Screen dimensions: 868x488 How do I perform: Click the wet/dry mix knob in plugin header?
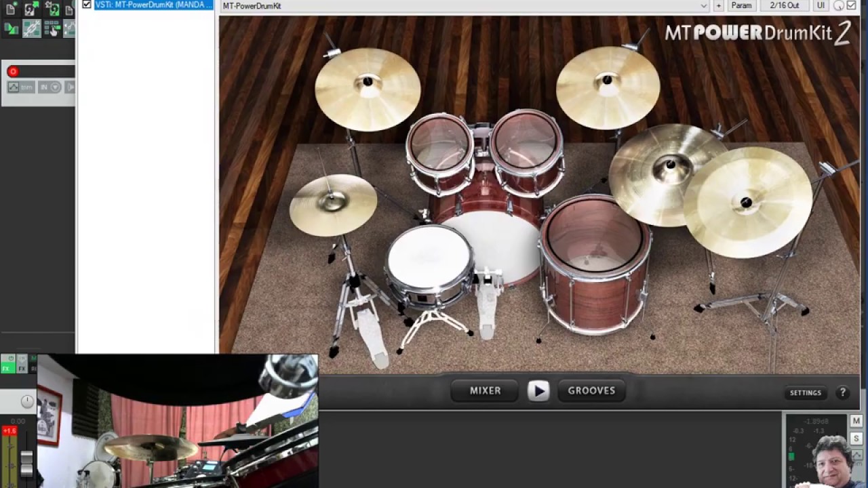click(839, 5)
